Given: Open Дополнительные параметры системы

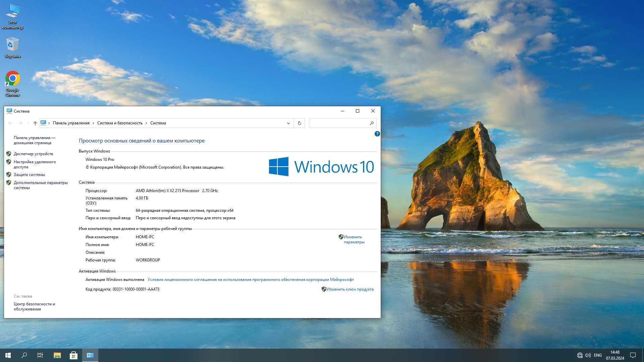Looking at the screenshot, I should [41, 185].
